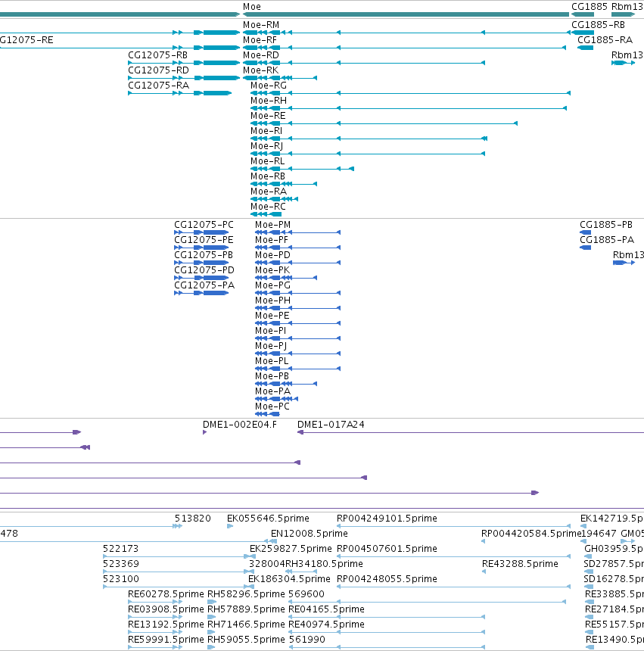Click the 513820 EST label
The width and height of the screenshot is (644, 651).
pyautogui.click(x=192, y=519)
